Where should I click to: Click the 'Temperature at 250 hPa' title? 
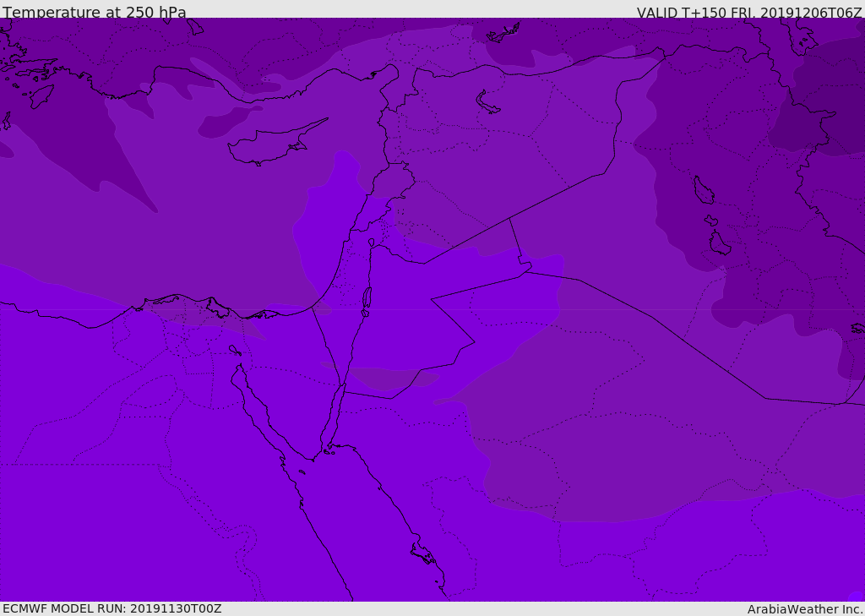(95, 12)
